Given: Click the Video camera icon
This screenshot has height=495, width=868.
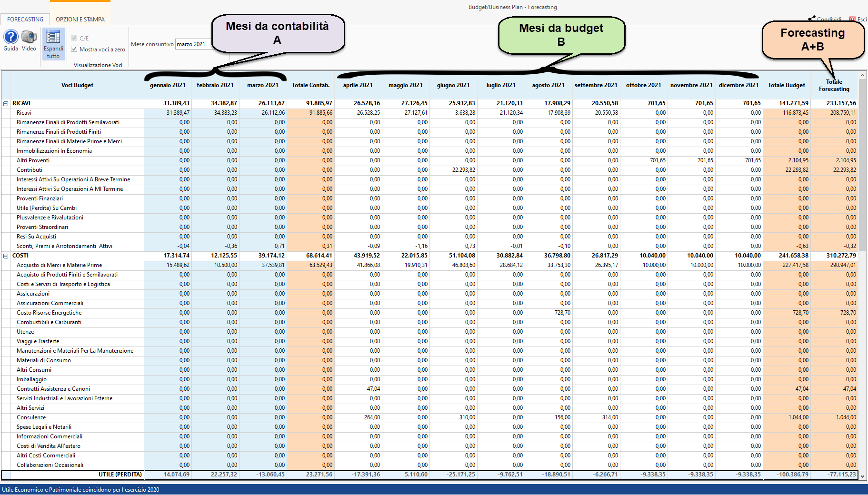Looking at the screenshot, I should pyautogui.click(x=29, y=37).
